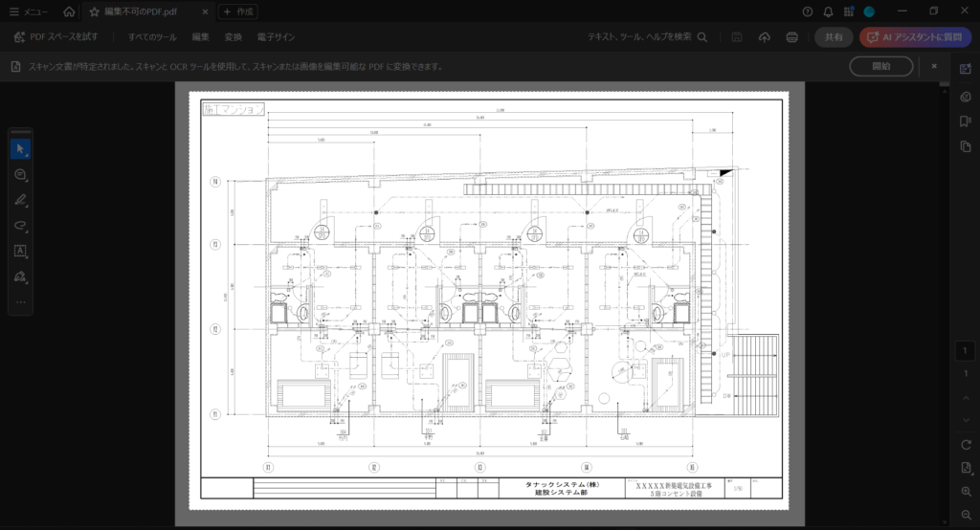Click the 作成 new tab button
The width and height of the screenshot is (980, 530).
tap(238, 11)
